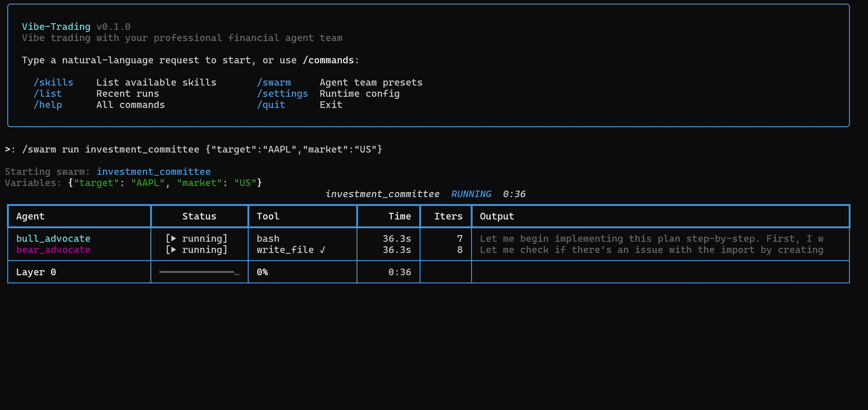Click the Tool column header
This screenshot has width=868, height=410.
tap(268, 216)
